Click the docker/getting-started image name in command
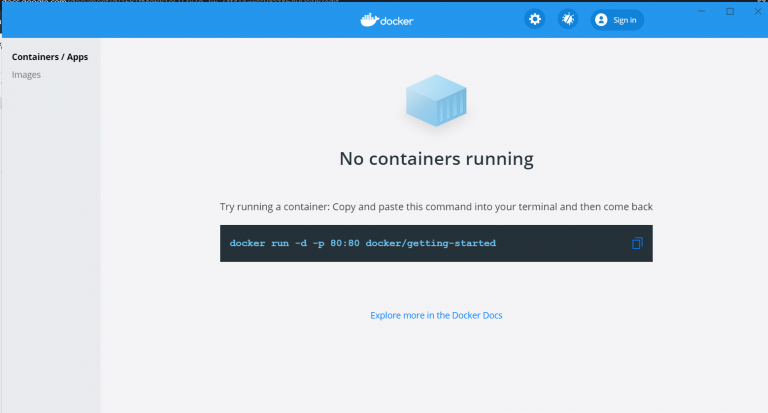Screen dimensions: 768x413 click(431, 243)
